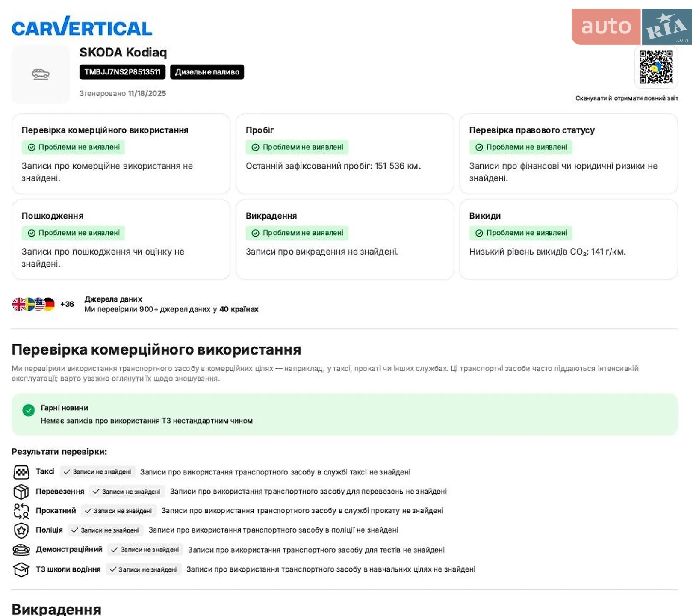The image size is (699, 616).
Task: Click the Прокатний rental icon
Action: pyautogui.click(x=21, y=511)
